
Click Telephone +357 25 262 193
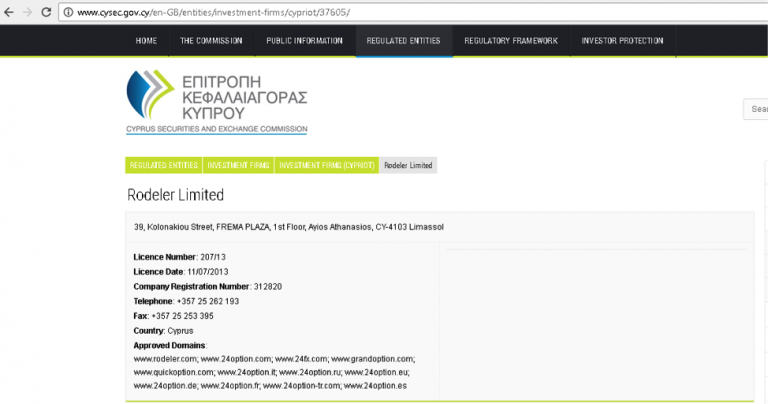point(186,301)
